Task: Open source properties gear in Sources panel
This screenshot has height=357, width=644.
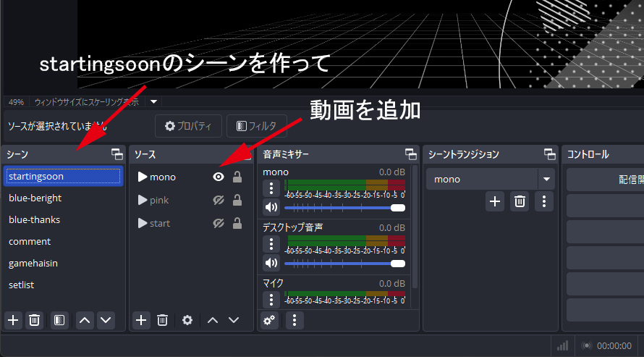Action: coord(187,319)
